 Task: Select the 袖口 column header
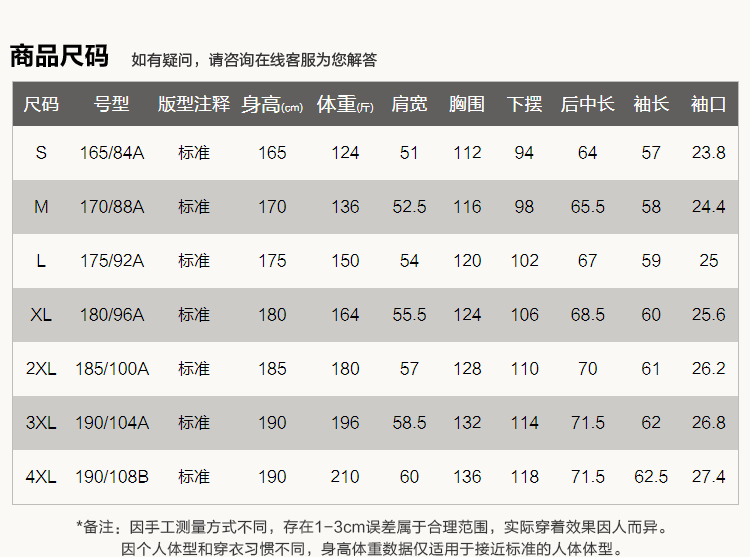coord(708,104)
